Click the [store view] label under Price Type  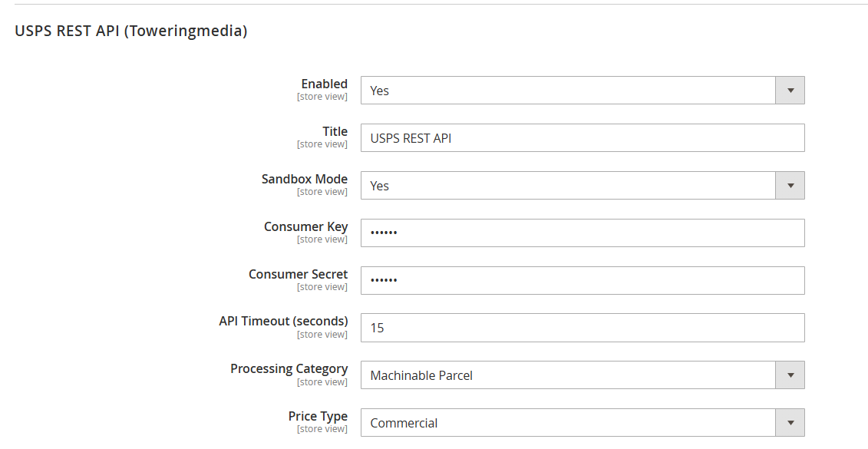pos(322,428)
